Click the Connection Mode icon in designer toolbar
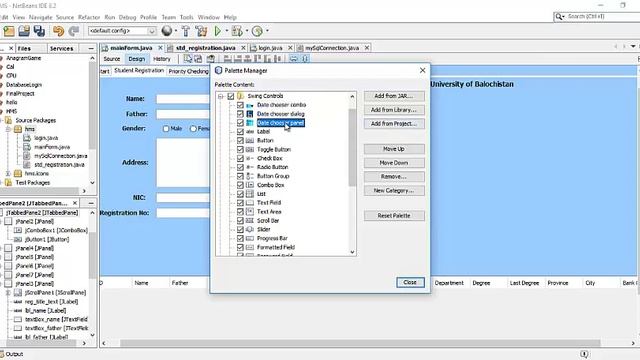Image resolution: width=640 pixels, height=360 pixels. 198,59
